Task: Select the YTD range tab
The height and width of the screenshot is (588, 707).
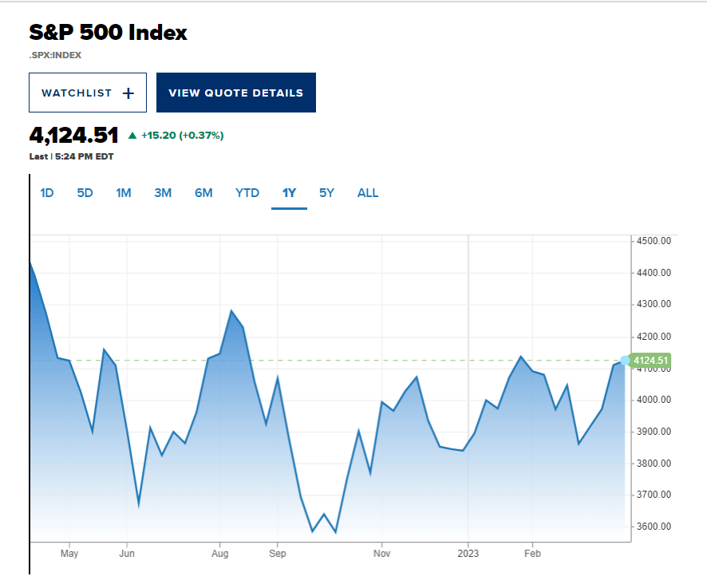Action: pos(247,193)
